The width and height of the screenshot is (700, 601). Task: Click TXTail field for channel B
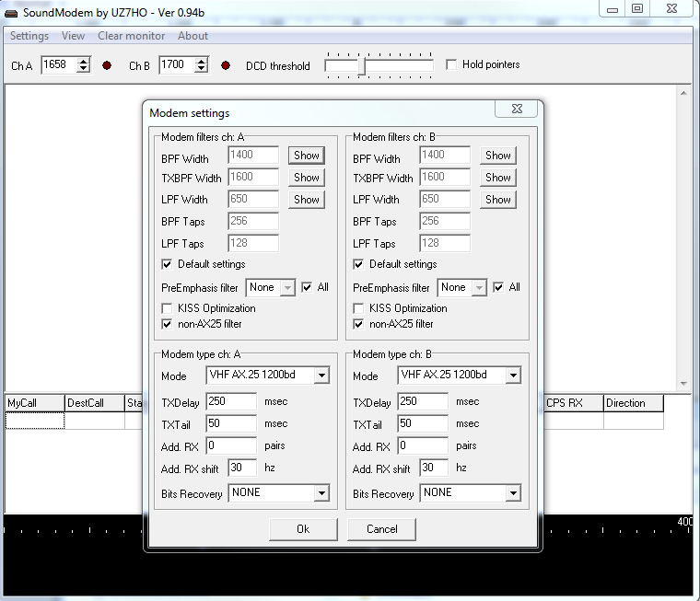click(x=423, y=423)
